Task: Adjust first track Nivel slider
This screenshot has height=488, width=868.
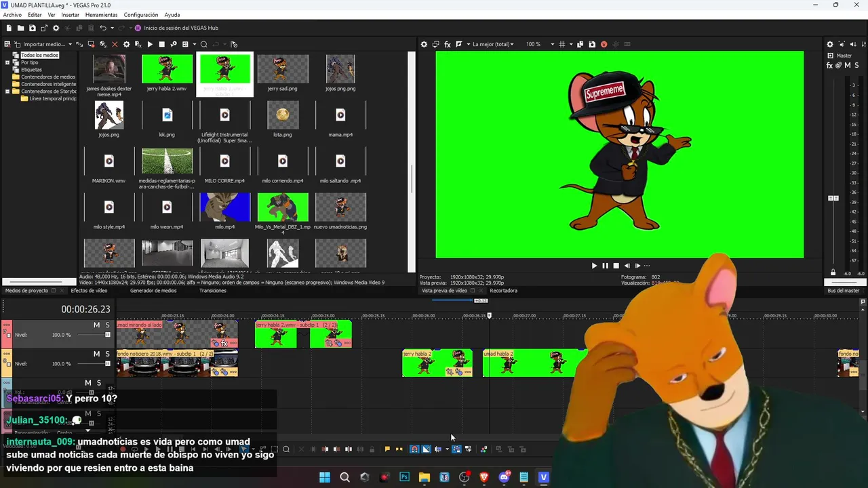Action: 107,335
